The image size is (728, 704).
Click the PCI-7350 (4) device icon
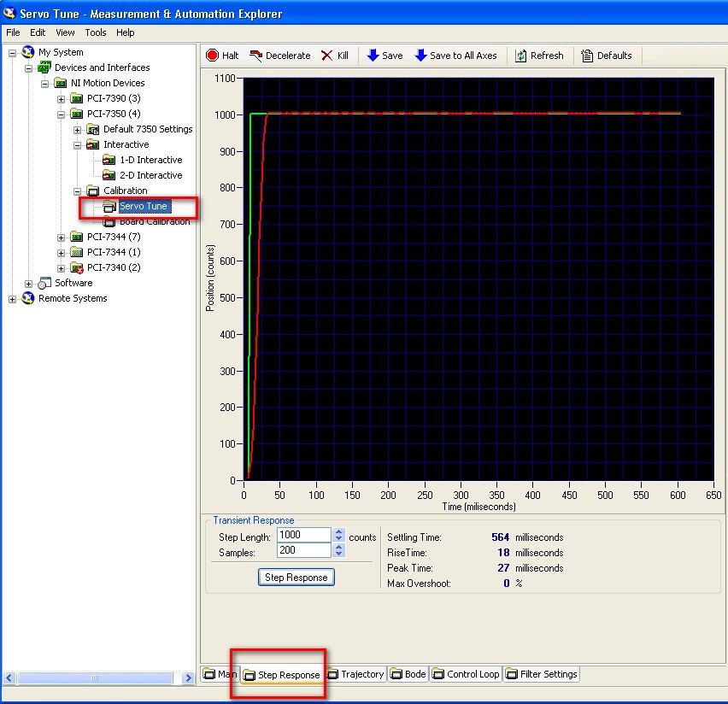77,114
